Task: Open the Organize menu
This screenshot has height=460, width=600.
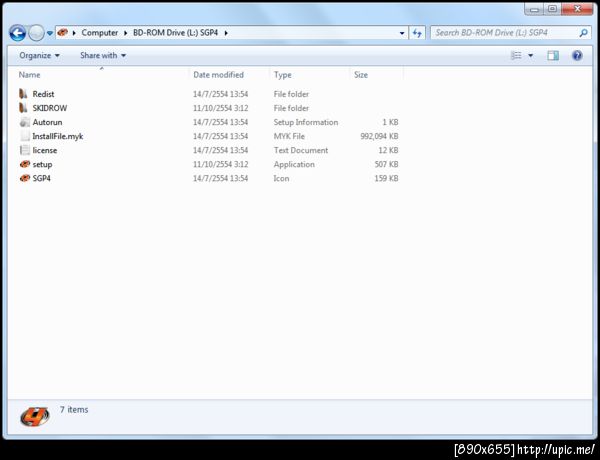Action: [x=39, y=55]
